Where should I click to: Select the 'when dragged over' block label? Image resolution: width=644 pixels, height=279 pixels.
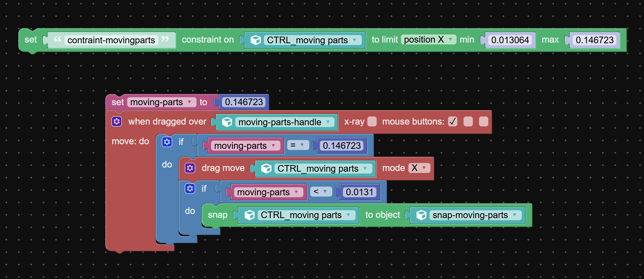point(167,121)
